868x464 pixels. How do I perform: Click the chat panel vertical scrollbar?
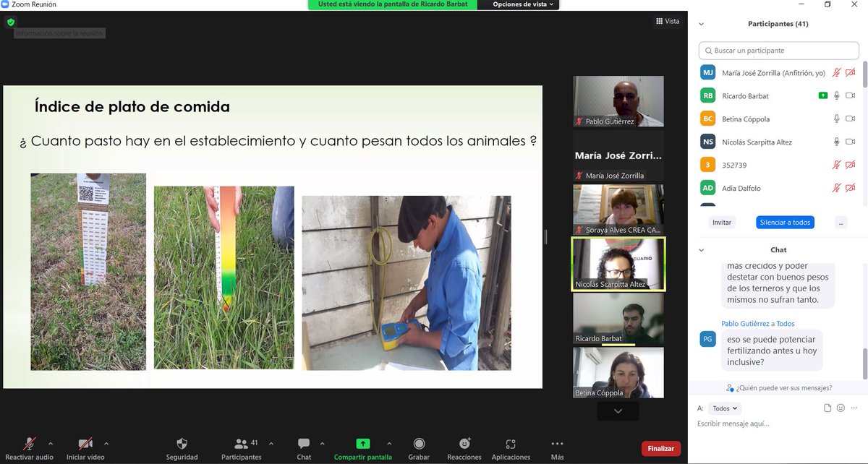point(864,363)
